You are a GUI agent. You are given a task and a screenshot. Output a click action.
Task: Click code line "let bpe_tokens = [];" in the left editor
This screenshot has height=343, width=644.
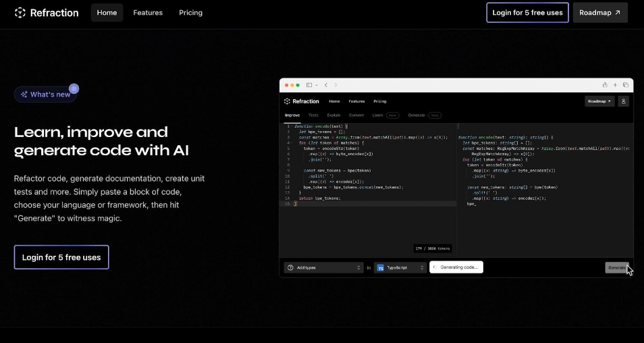coord(322,132)
